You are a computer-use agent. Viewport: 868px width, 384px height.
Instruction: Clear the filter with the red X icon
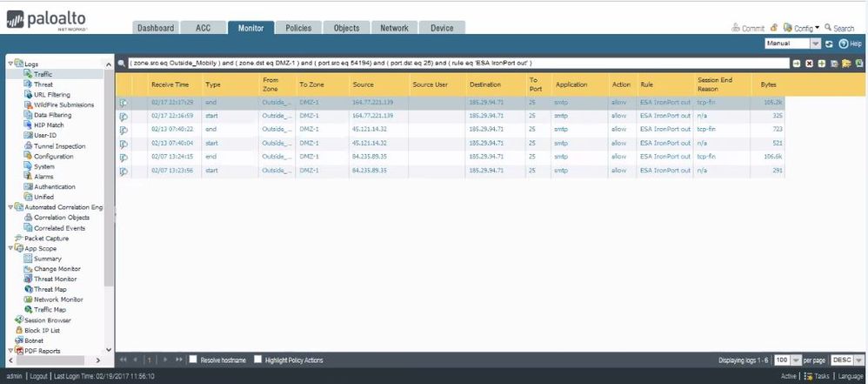[809, 64]
